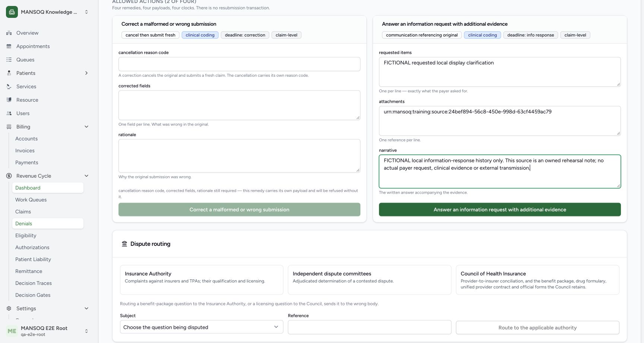
Task: Click the Patients person icon
Action: tap(9, 73)
